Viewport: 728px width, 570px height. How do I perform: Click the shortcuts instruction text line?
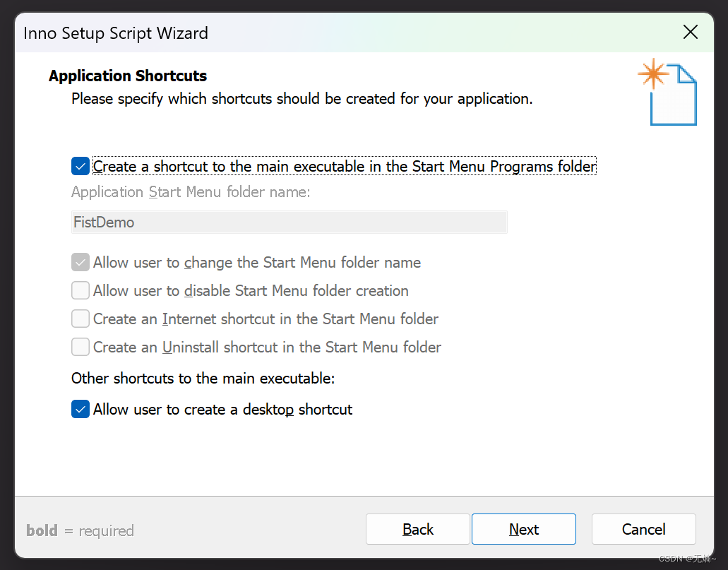pos(301,98)
